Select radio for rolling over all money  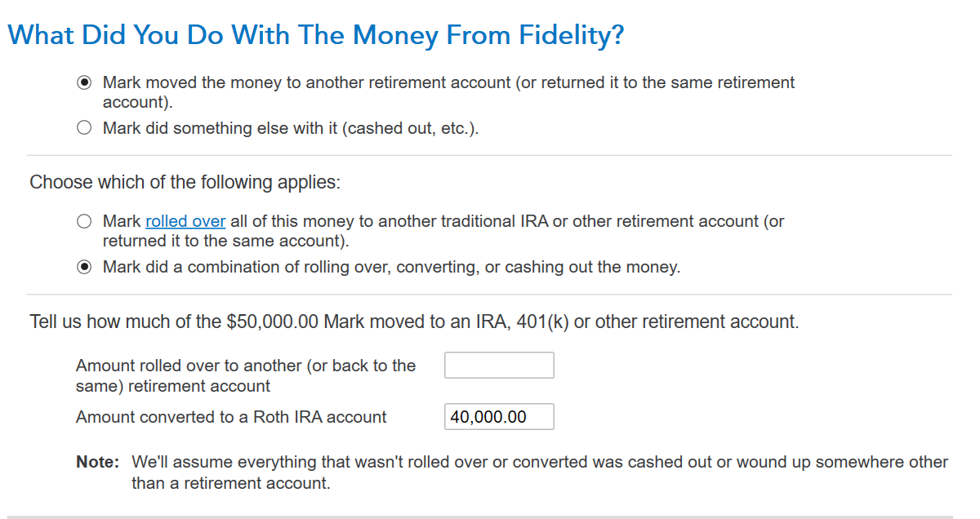[83, 221]
